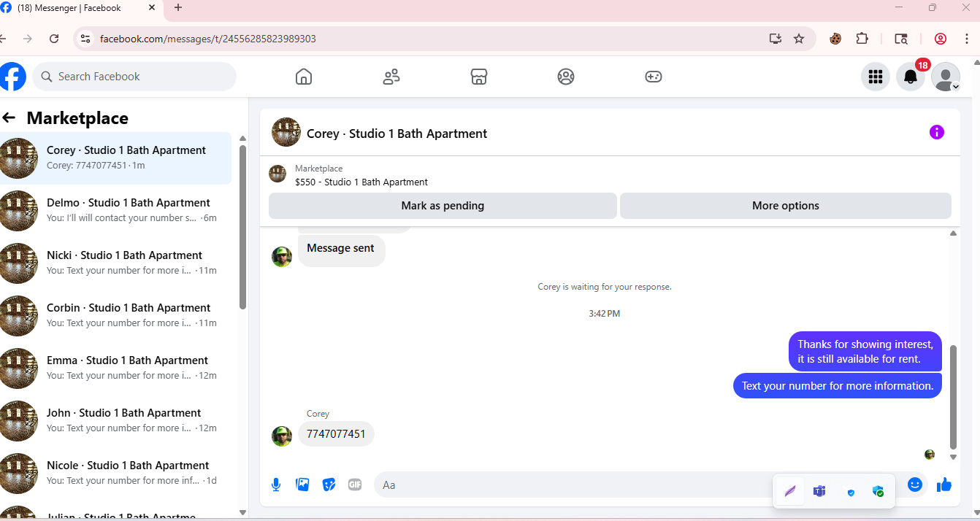Screen dimensions: 980x521
Task: Click the 3:42 PM timestamp
Action: [x=605, y=314]
